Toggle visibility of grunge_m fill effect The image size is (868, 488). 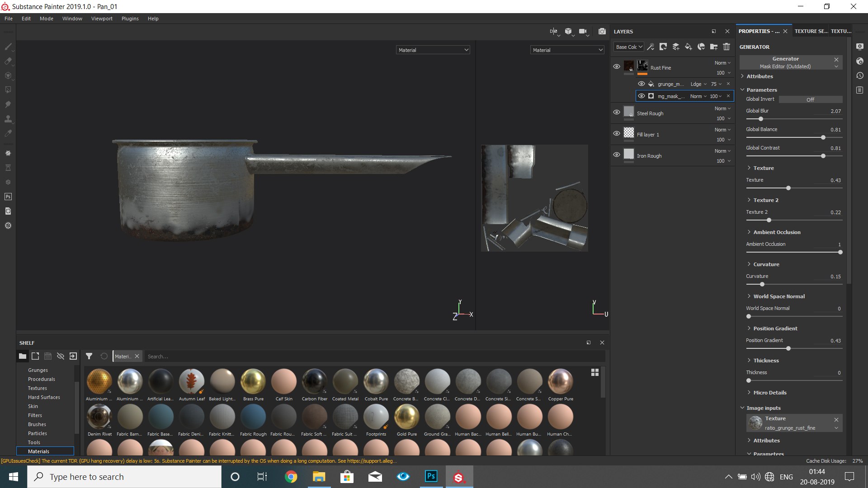(641, 84)
